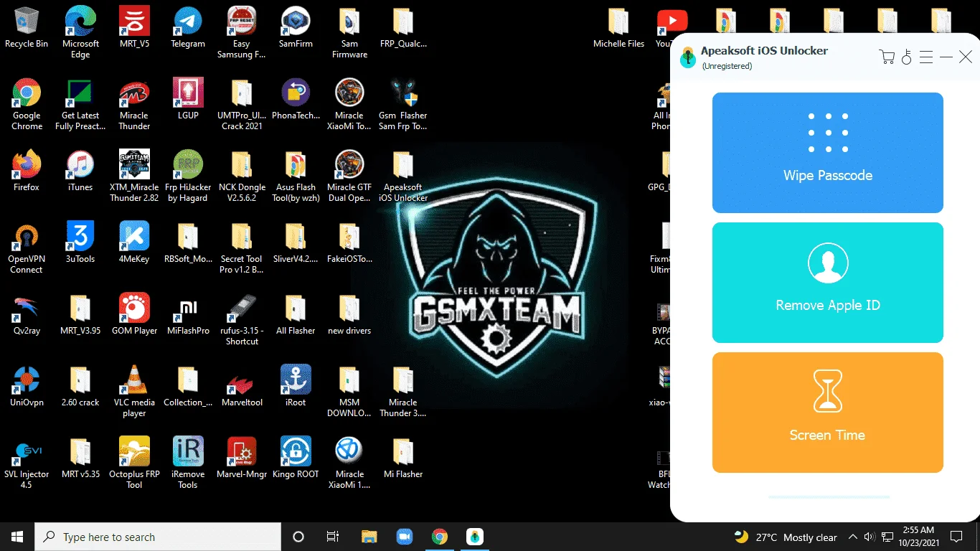Select the MiFlashPro desktop shortcut
980x551 pixels.
pyautogui.click(x=188, y=314)
